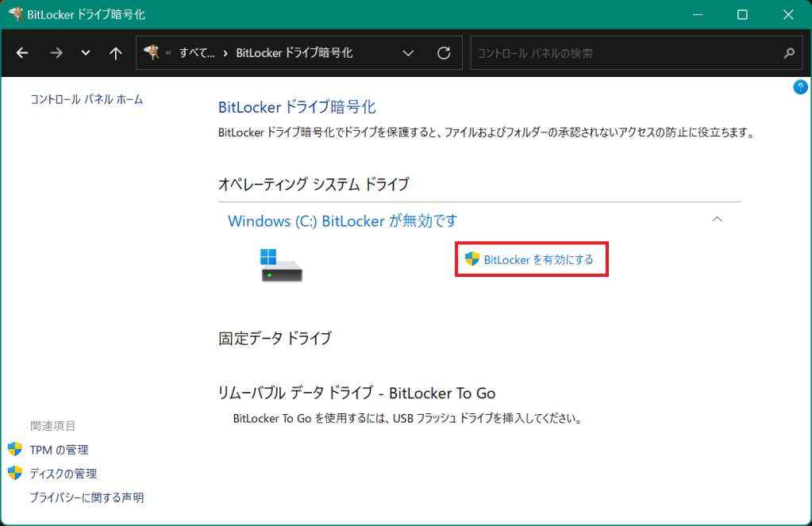
Task: Navigate up one level with up arrow
Action: [116, 53]
